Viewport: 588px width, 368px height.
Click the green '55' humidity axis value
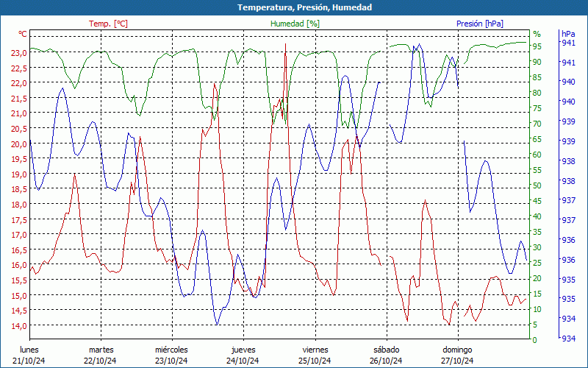[x=537, y=170]
